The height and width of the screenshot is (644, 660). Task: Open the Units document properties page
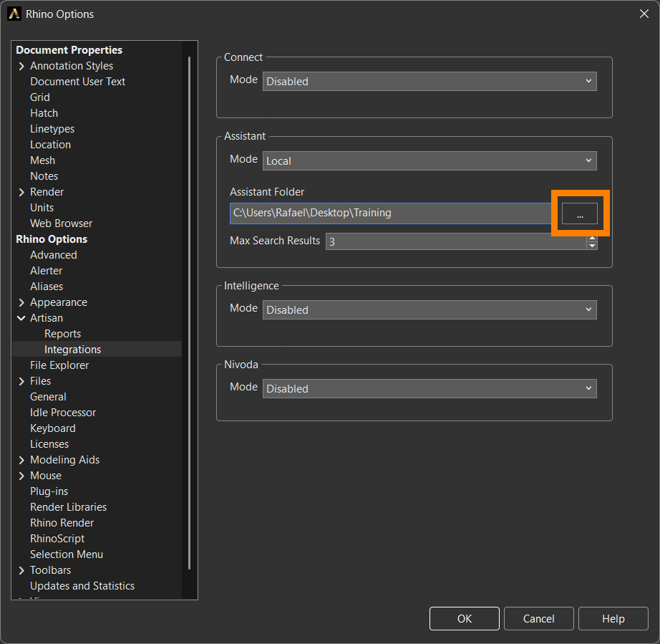42,208
